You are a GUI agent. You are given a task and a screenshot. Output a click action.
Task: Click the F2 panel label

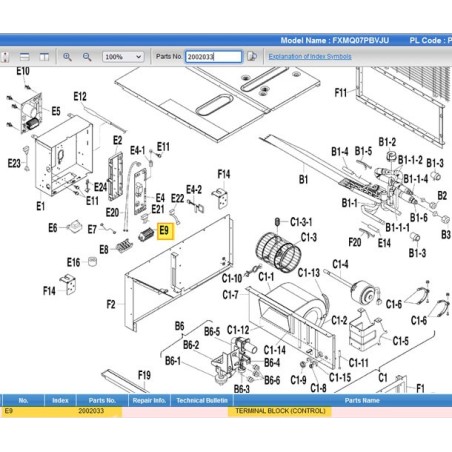(x=111, y=304)
